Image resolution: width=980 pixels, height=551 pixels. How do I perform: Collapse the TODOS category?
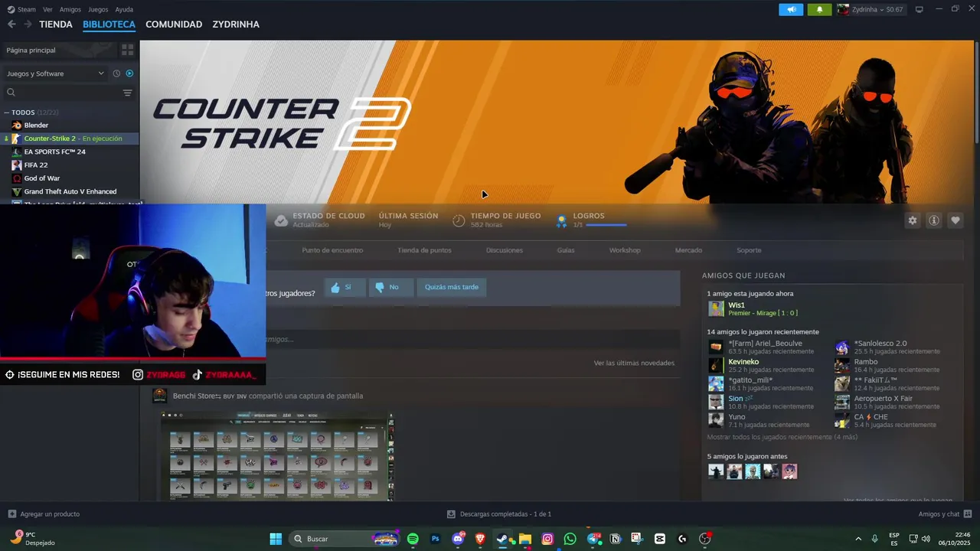click(8, 112)
